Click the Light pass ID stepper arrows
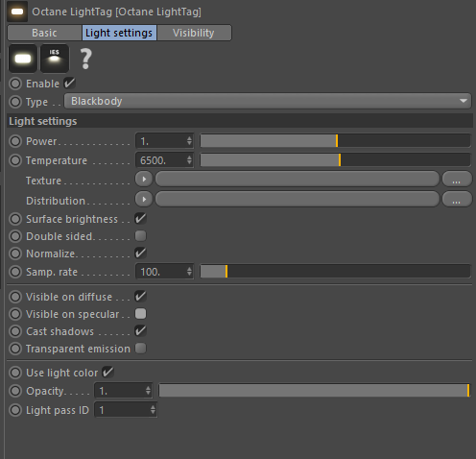 [153, 410]
